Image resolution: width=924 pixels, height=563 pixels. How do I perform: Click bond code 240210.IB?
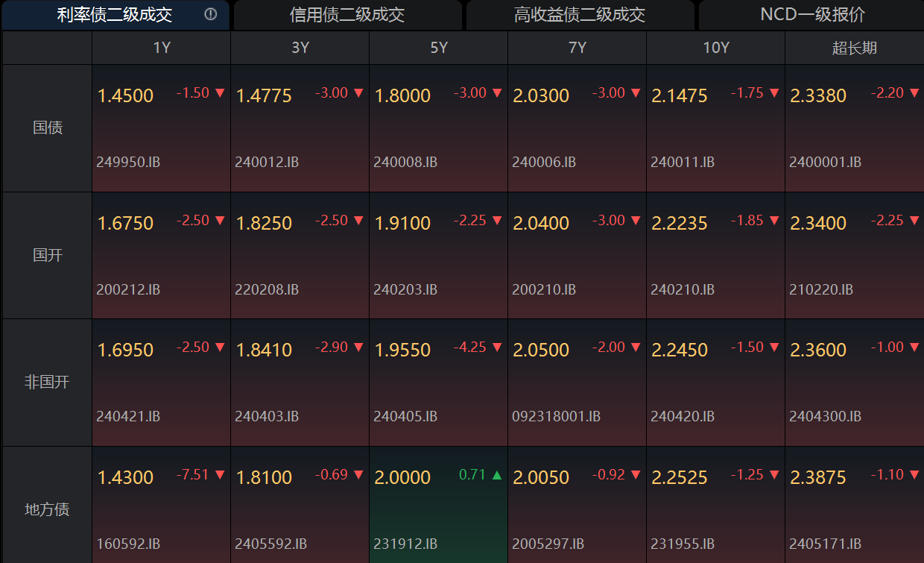point(683,289)
